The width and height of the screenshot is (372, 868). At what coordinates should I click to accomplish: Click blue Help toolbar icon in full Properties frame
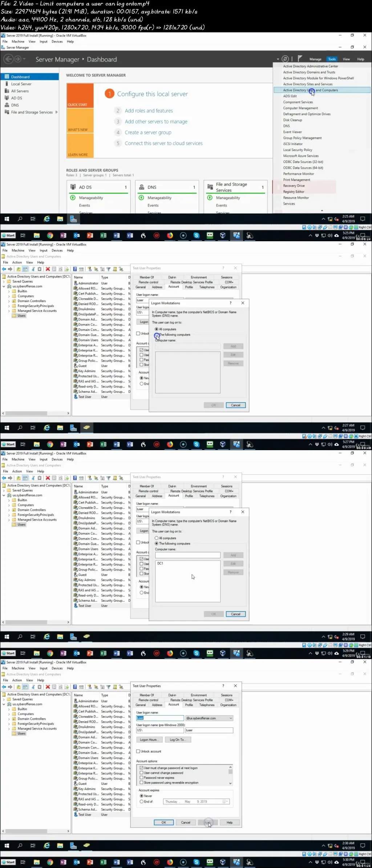(75, 687)
